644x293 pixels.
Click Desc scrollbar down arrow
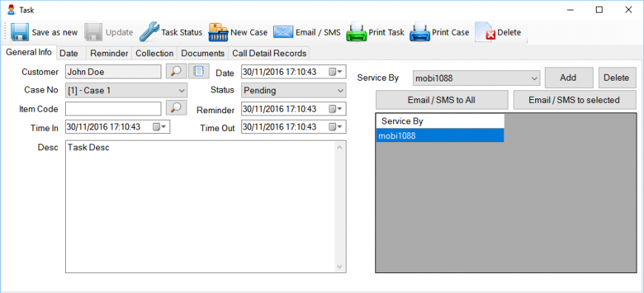pyautogui.click(x=340, y=267)
